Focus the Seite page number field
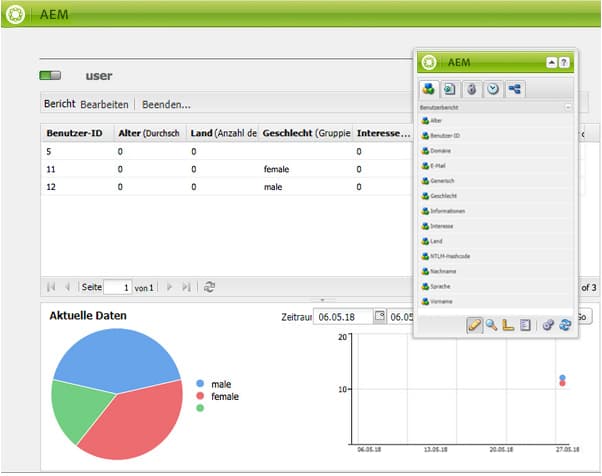This screenshot has height=476, width=602. pyautogui.click(x=117, y=287)
